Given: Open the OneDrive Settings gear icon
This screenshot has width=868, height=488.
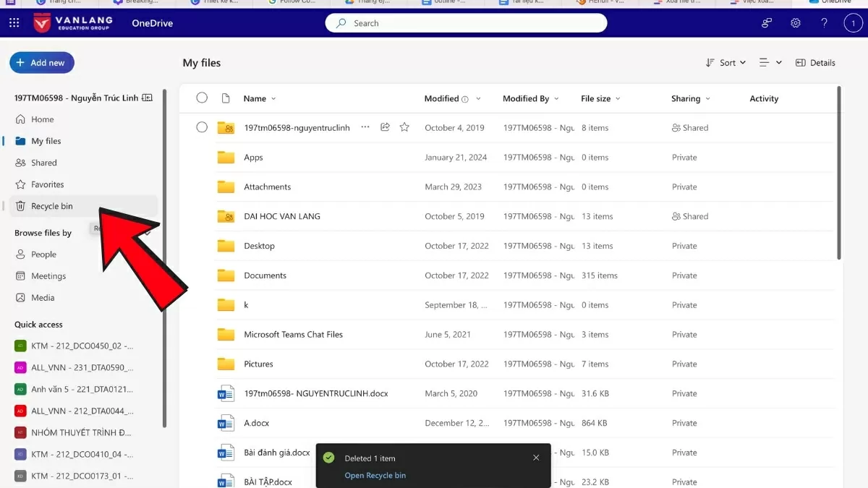Looking at the screenshot, I should click(x=795, y=22).
